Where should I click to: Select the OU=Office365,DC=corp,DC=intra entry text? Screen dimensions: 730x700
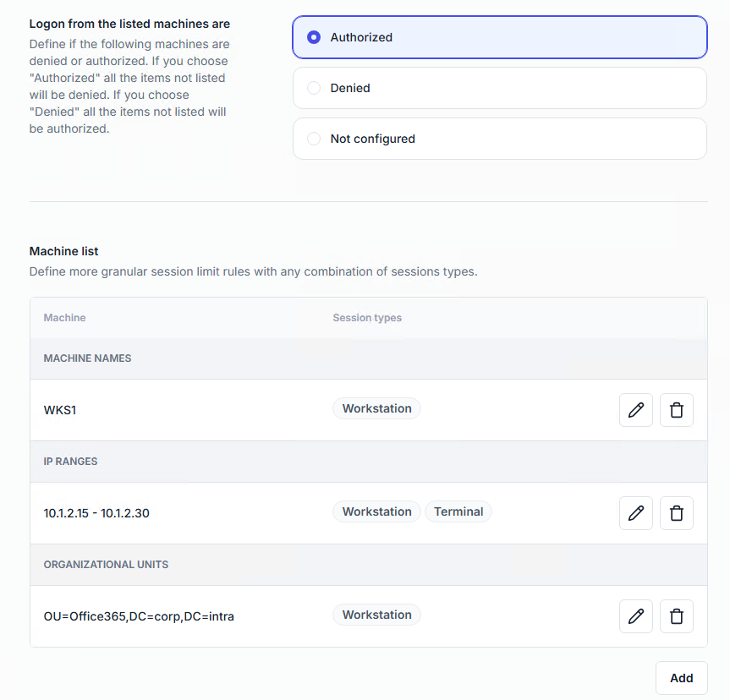[x=139, y=616]
